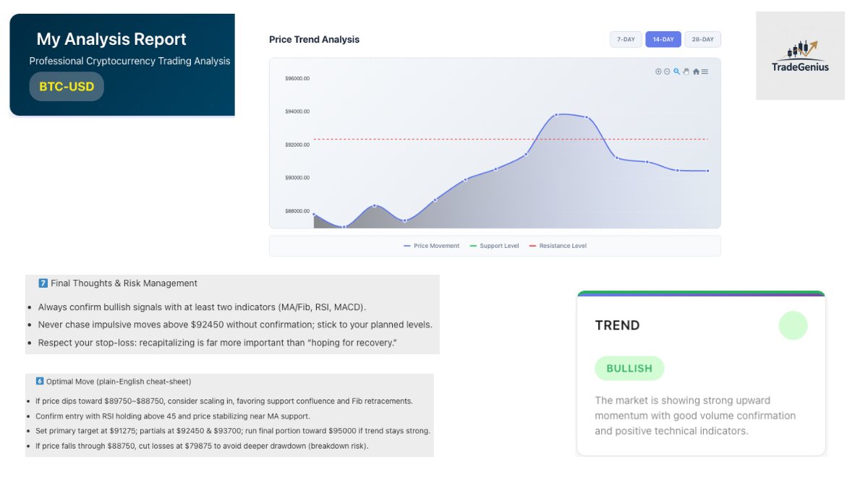
Task: Zoom out on the price chart
Action: pos(666,72)
